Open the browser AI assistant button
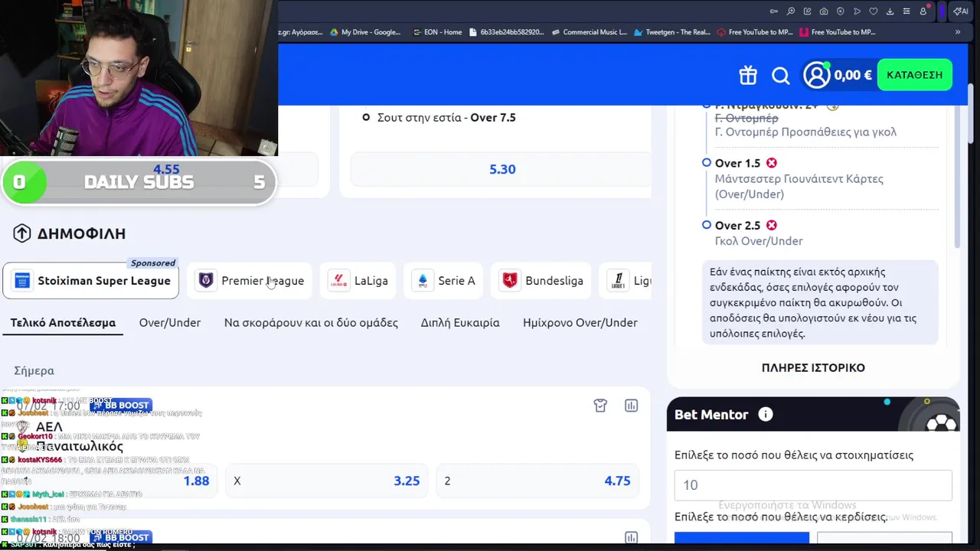Image resolution: width=980 pixels, height=551 pixels. (960, 11)
